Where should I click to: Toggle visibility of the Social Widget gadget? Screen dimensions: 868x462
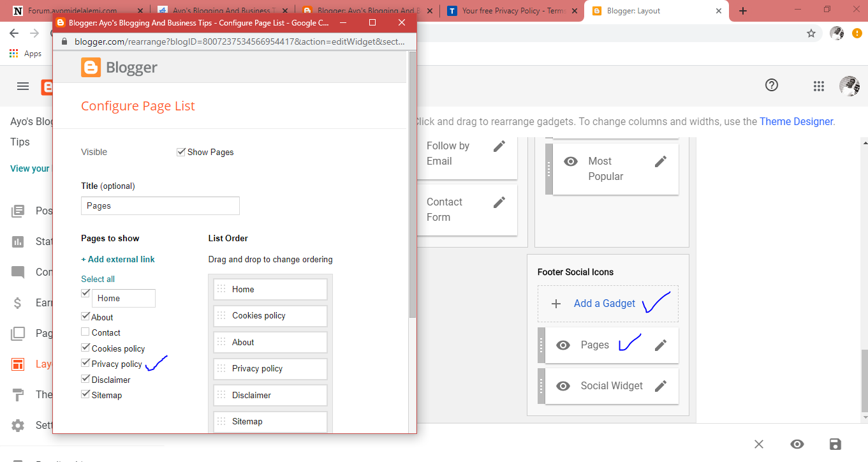pos(563,386)
